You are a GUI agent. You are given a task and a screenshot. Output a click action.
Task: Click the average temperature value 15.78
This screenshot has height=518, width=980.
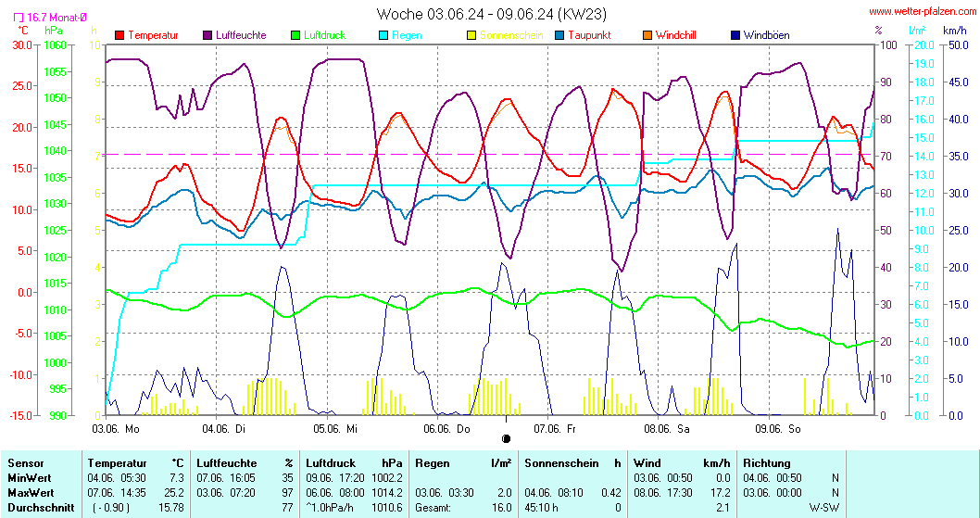(x=172, y=508)
